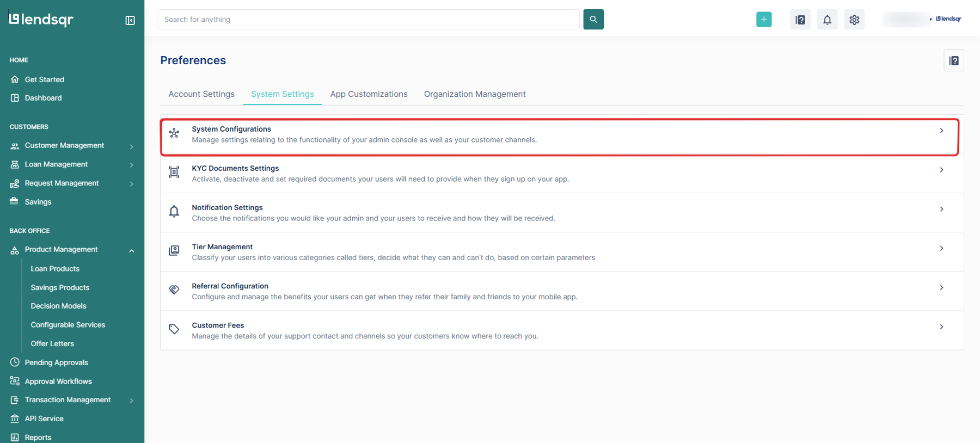Image resolution: width=980 pixels, height=443 pixels.
Task: Expand the Loan Management menu
Action: tap(131, 165)
